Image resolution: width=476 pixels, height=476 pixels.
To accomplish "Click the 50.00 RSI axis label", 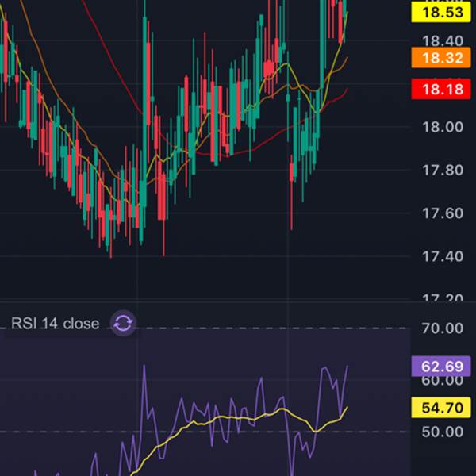I will point(443,432).
